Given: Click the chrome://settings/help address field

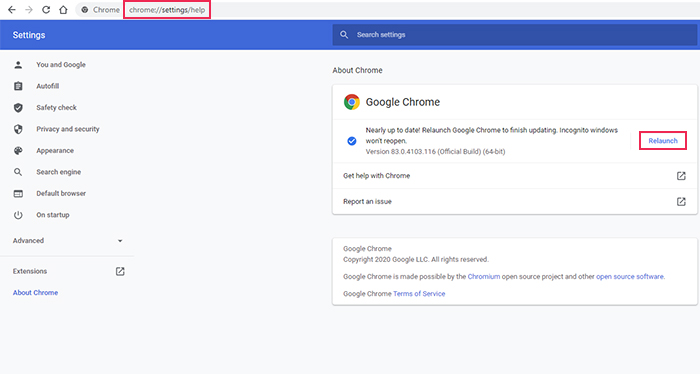Looking at the screenshot, I should pos(167,10).
